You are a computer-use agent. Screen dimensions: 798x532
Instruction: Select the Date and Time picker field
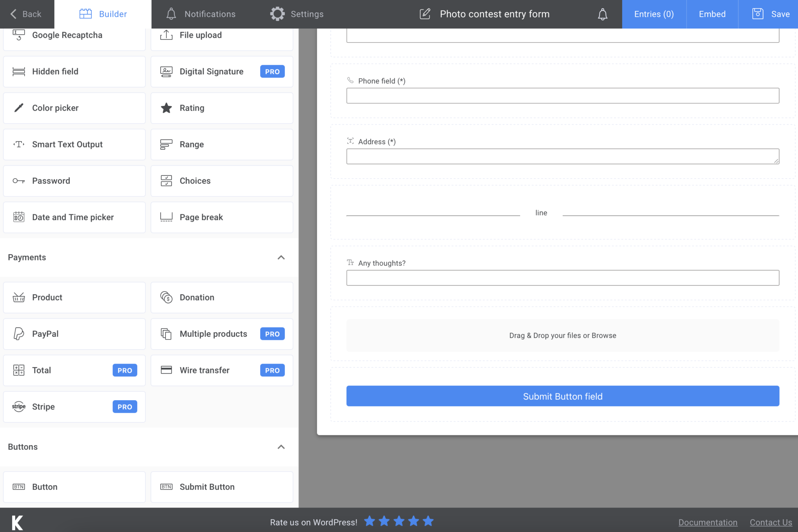coord(74,217)
